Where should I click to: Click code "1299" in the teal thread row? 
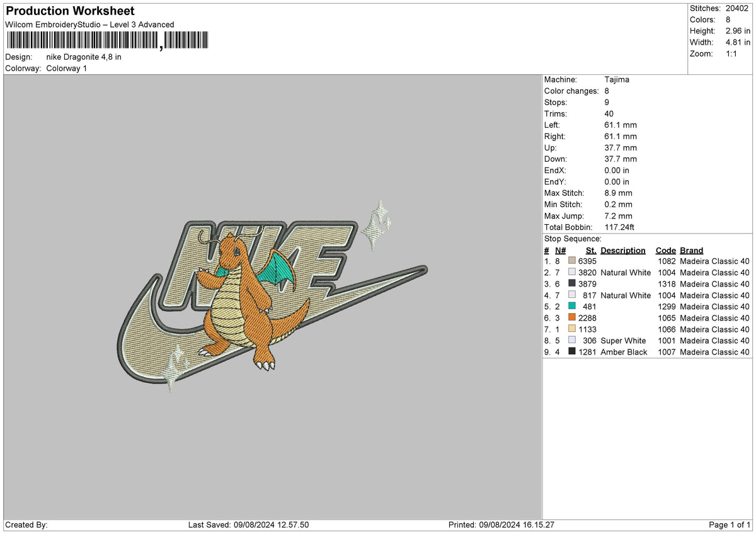tap(667, 307)
